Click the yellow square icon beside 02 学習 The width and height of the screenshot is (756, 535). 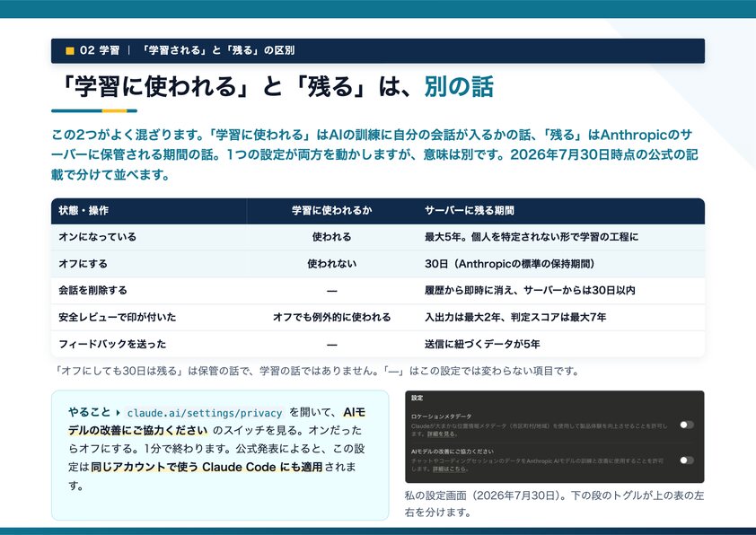click(70, 50)
